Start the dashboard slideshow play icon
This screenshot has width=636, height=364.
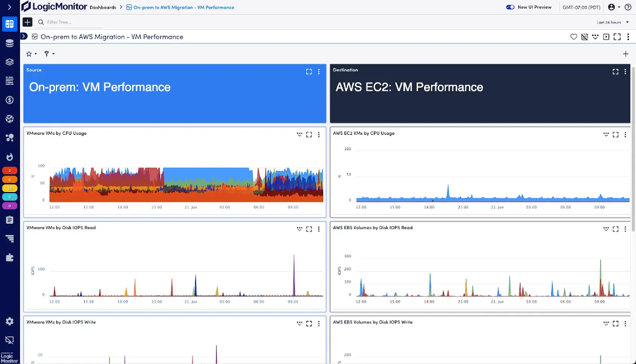click(x=606, y=37)
